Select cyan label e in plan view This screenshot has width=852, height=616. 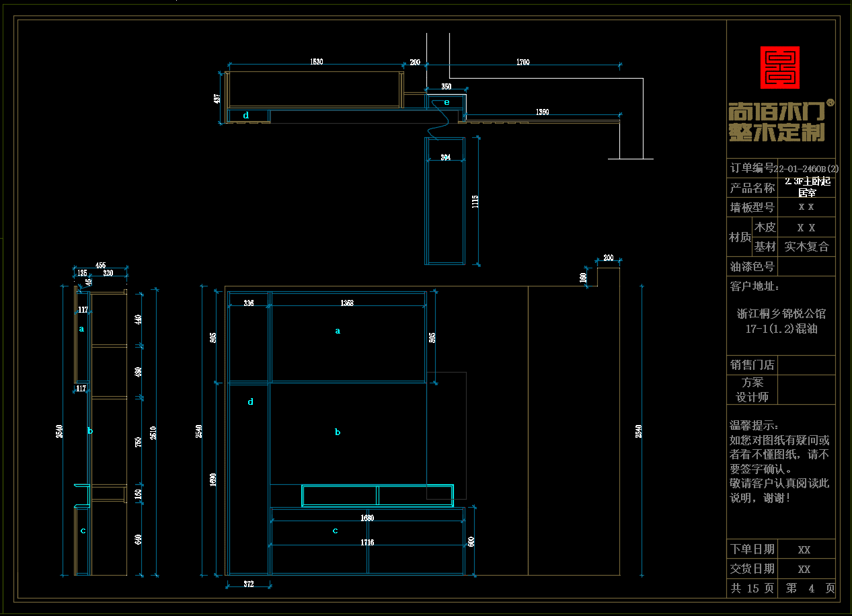pyautogui.click(x=446, y=102)
